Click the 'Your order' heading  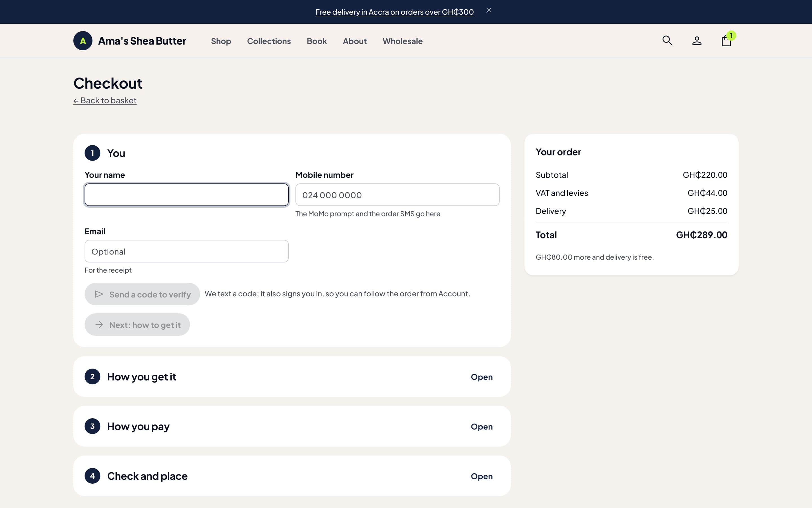[558, 152]
